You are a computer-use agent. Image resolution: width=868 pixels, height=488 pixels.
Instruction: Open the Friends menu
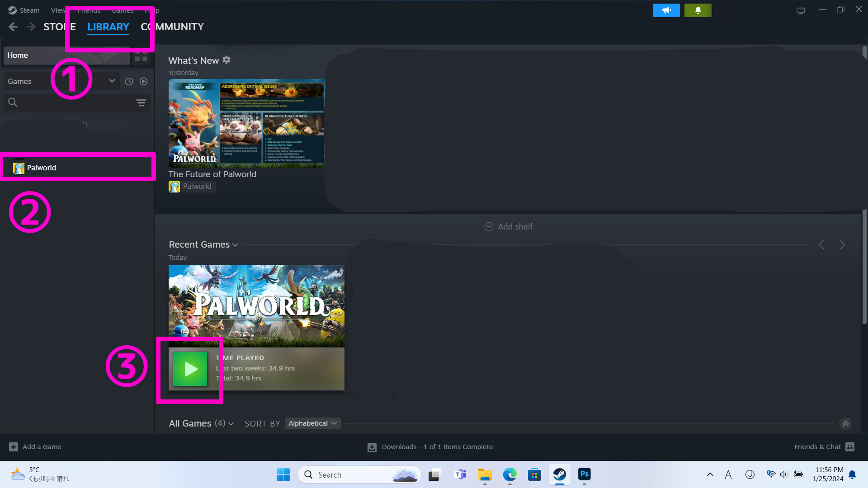pos(89,10)
